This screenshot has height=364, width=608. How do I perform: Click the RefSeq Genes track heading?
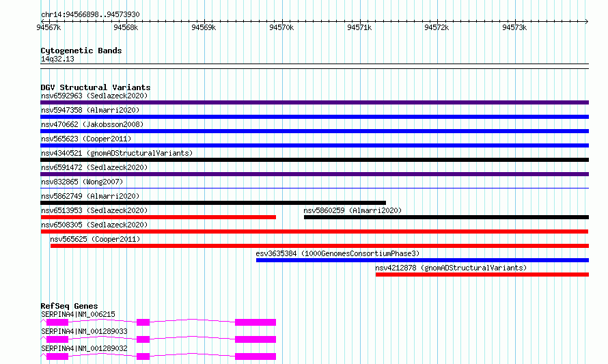tap(69, 306)
